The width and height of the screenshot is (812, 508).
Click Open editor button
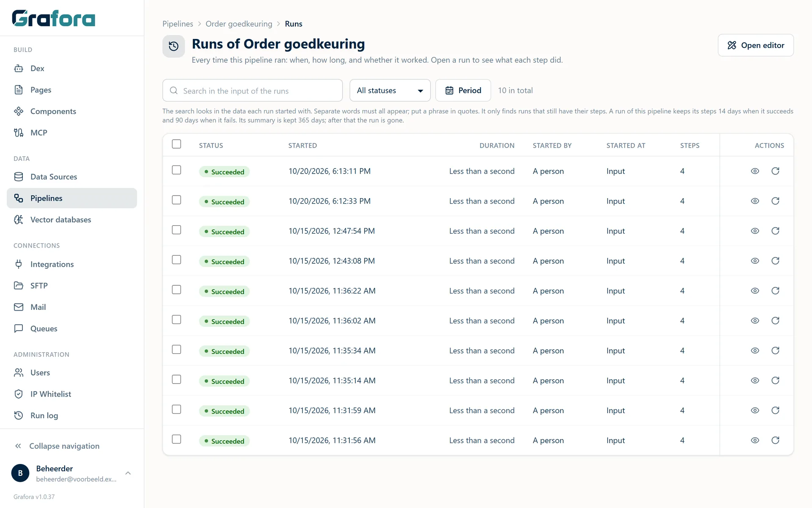[x=756, y=45]
